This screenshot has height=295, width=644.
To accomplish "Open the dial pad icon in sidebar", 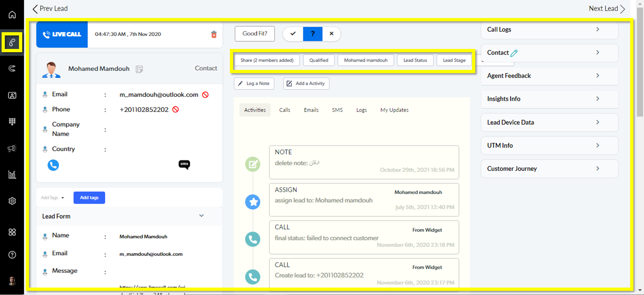I will 12,121.
